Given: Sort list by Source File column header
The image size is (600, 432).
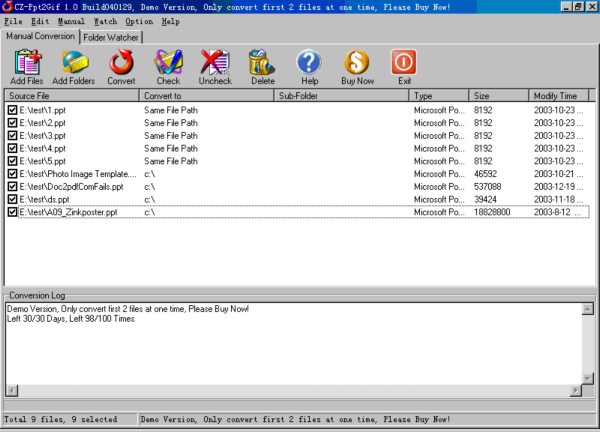Looking at the screenshot, I should pyautogui.click(x=70, y=96).
